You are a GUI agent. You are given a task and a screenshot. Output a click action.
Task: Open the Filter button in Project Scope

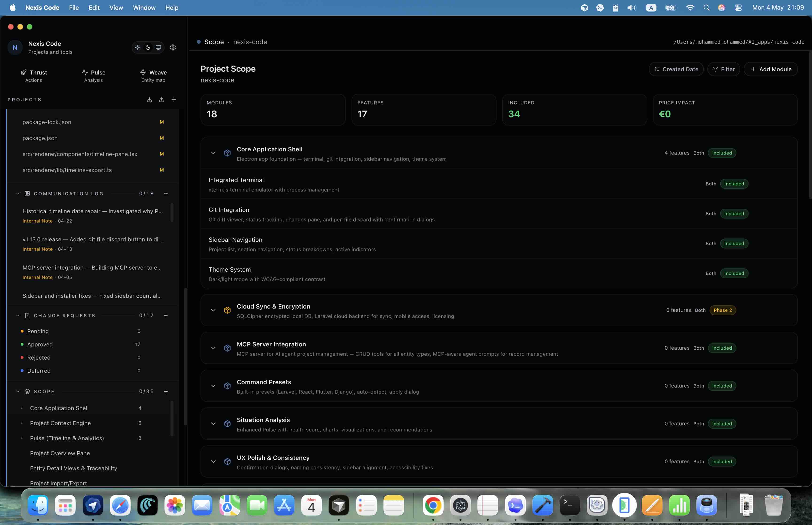[723, 69]
